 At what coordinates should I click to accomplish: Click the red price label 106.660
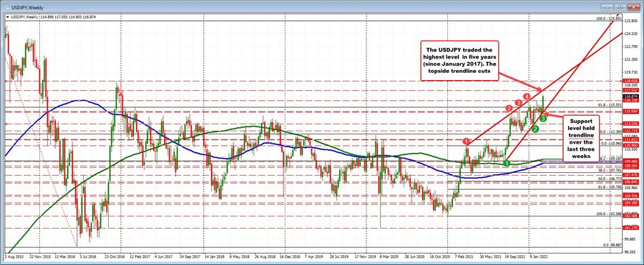point(631,181)
